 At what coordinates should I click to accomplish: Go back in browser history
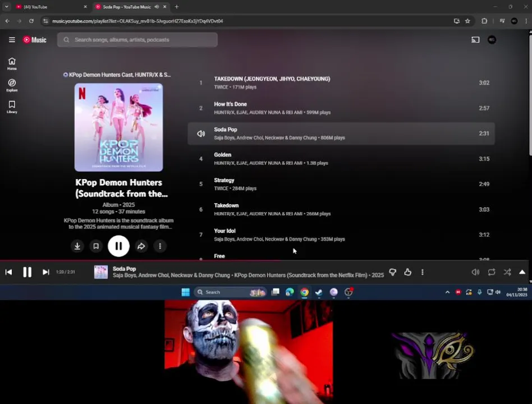tap(7, 21)
